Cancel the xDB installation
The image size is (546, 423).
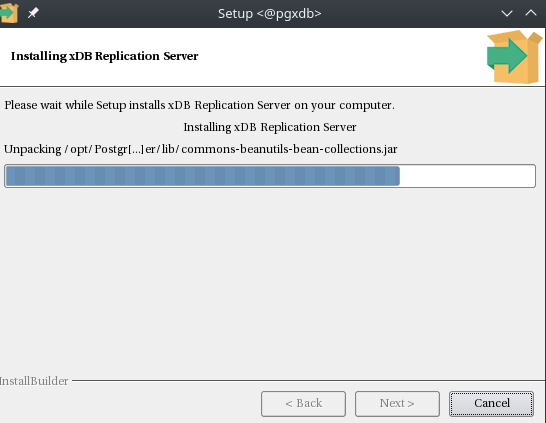coord(491,404)
